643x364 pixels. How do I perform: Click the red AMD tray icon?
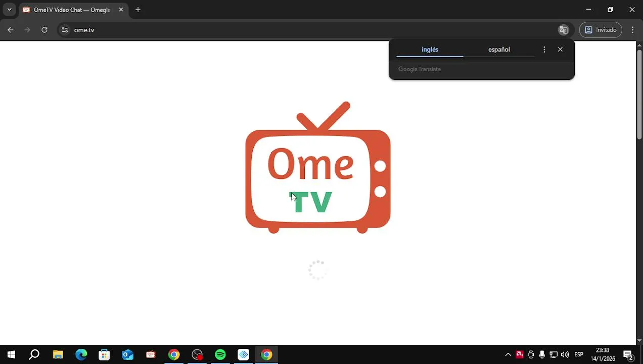tap(519, 354)
